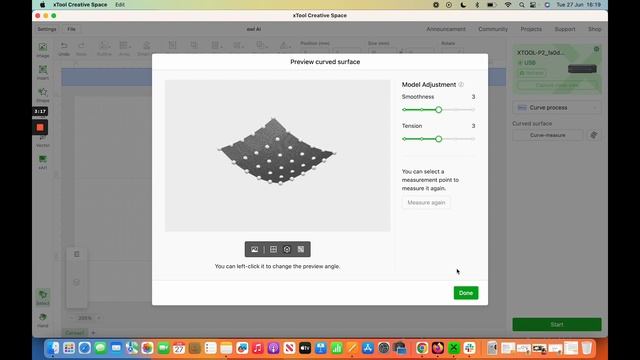Click the canvas zoom percentage control
640x360 pixels.
click(x=84, y=318)
